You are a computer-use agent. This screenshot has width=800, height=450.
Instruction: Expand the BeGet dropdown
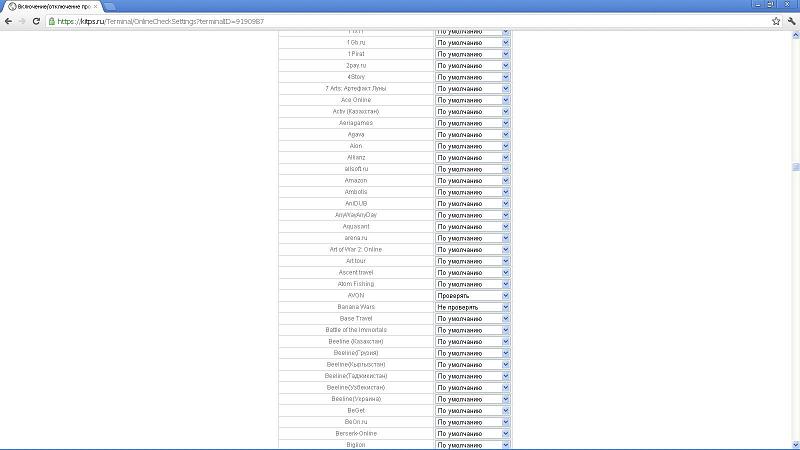[x=472, y=411]
